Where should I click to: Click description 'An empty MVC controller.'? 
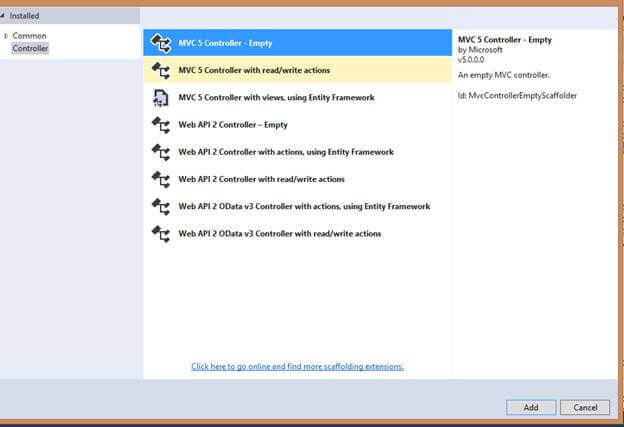pos(503,75)
